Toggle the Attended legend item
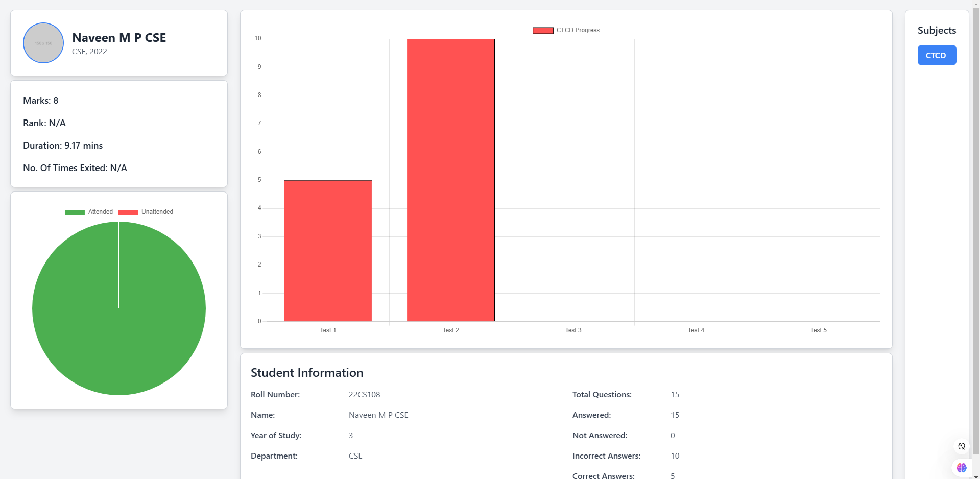 (x=89, y=212)
